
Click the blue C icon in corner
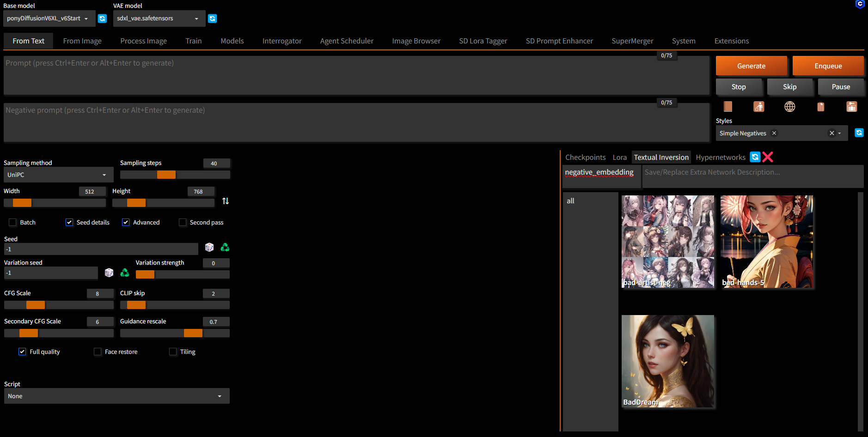point(860,4)
